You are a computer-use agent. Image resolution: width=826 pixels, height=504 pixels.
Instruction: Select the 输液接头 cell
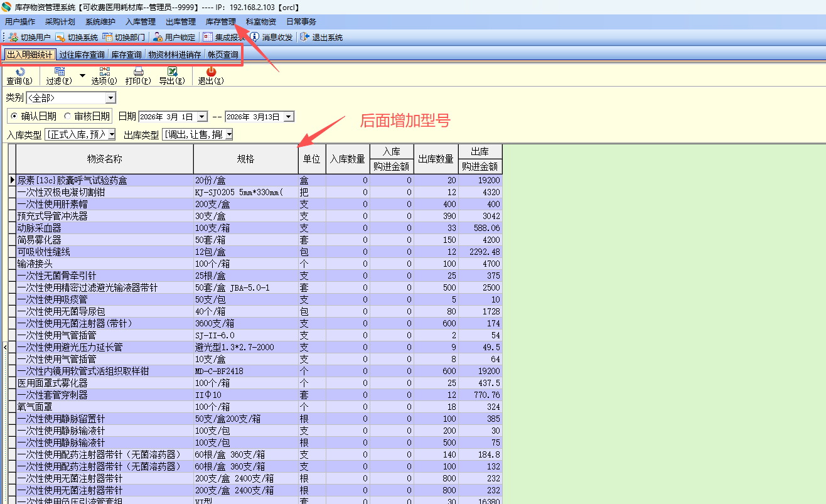[105, 264]
